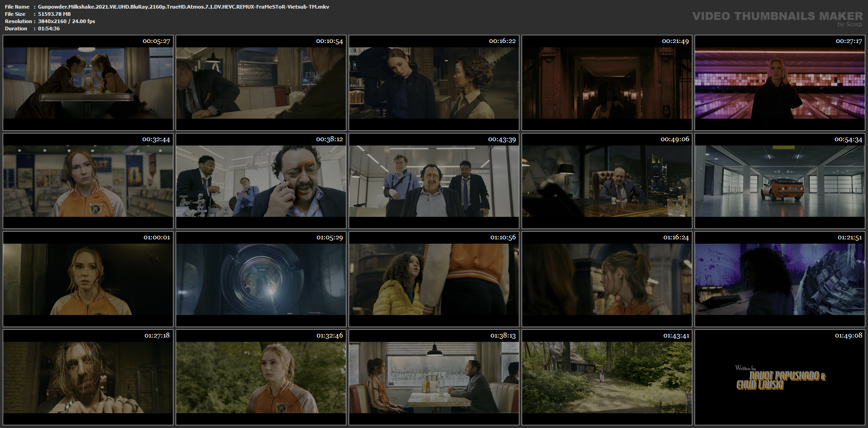This screenshot has height=428, width=868.
Task: Select the credits frame at 01:49:08
Action: point(780,377)
